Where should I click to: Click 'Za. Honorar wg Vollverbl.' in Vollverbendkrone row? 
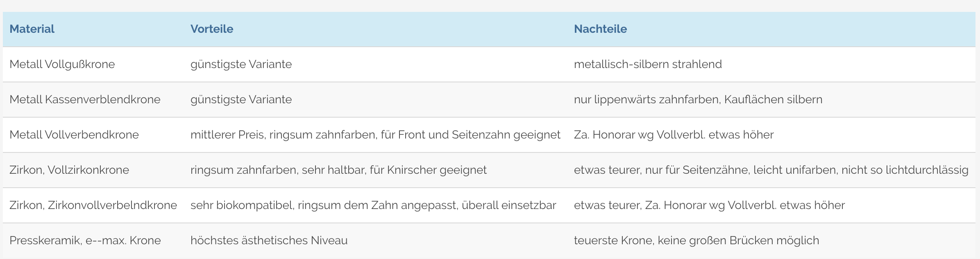pos(674,135)
